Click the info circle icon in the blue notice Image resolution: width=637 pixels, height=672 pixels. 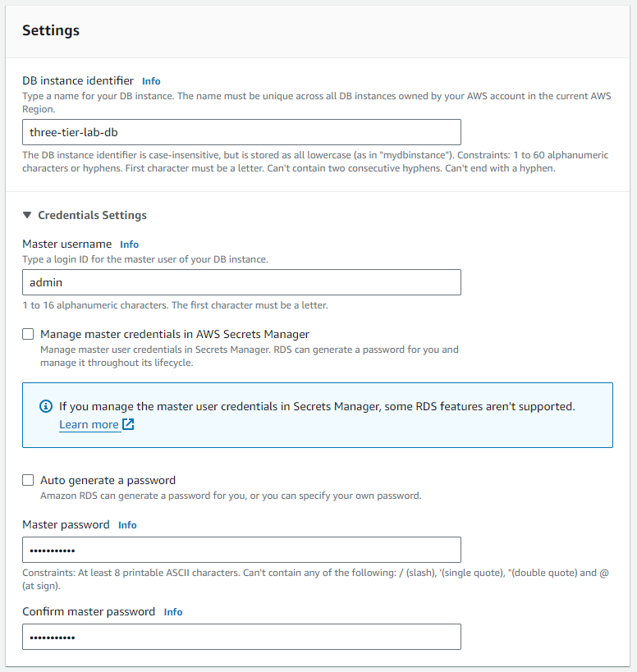point(46,406)
